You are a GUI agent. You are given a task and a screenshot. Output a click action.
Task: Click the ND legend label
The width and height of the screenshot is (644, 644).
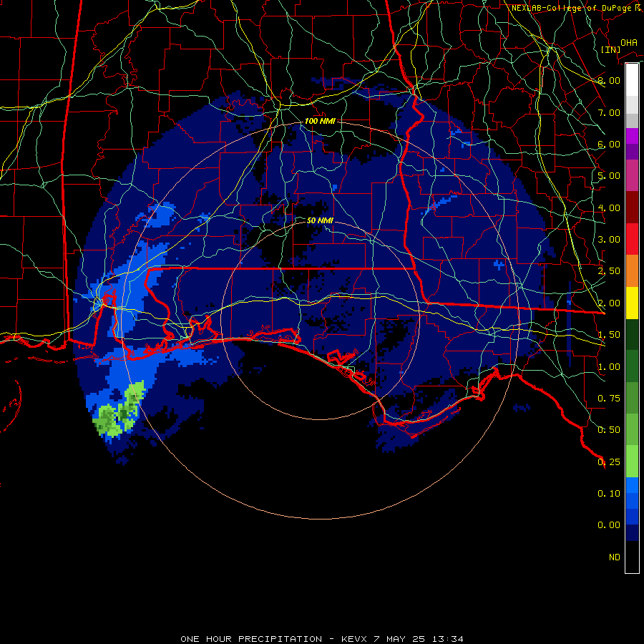click(615, 557)
